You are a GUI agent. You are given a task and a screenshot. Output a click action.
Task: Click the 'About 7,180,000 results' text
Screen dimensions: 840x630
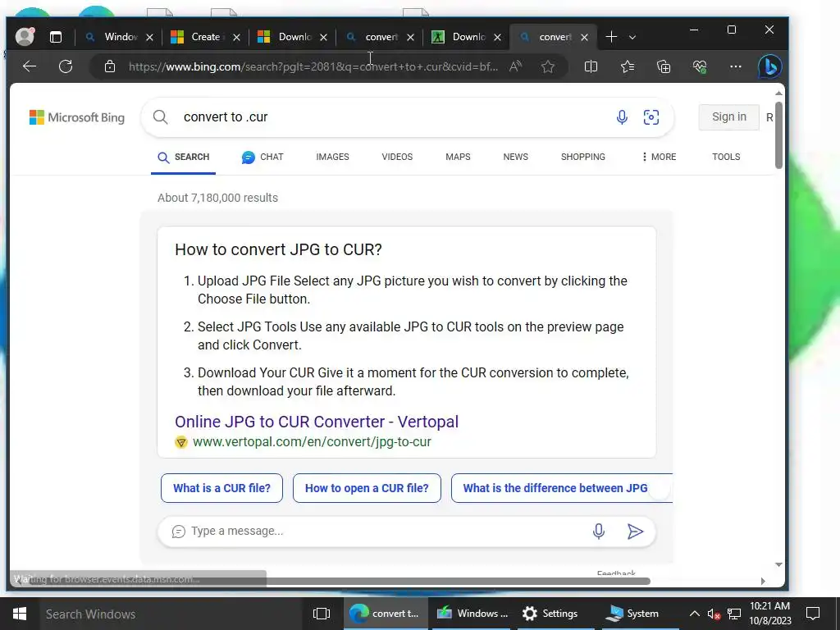[217, 198]
